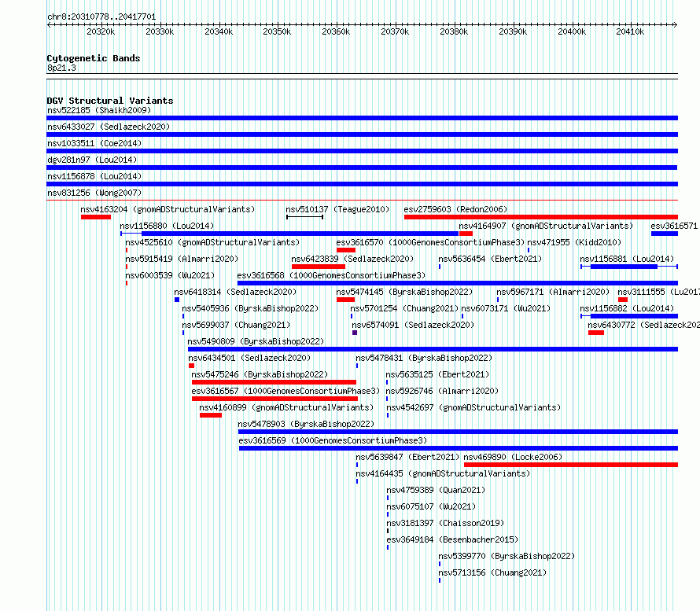
Task: Click the red esv2759603 (Redon2006) bar
Action: point(541,217)
